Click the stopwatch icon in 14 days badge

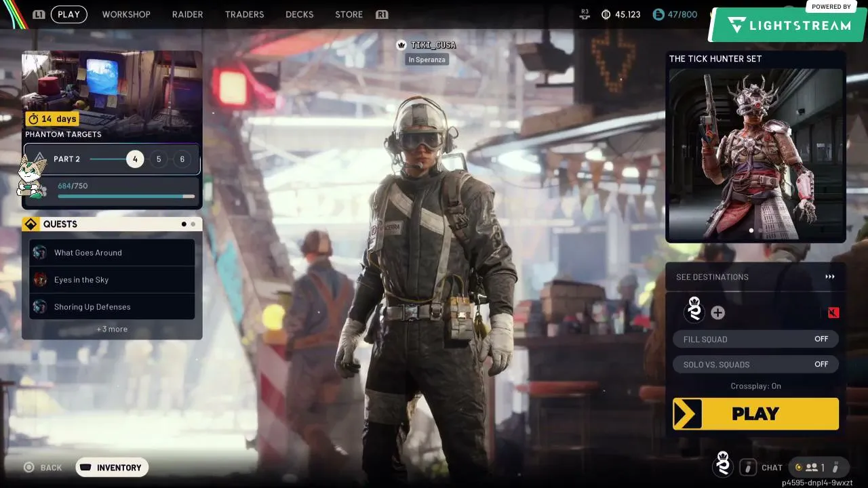[33, 119]
